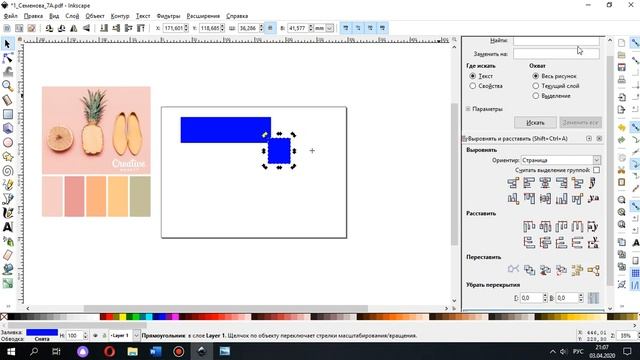Open the Объект menu
The width and height of the screenshot is (640, 360).
[x=95, y=16]
